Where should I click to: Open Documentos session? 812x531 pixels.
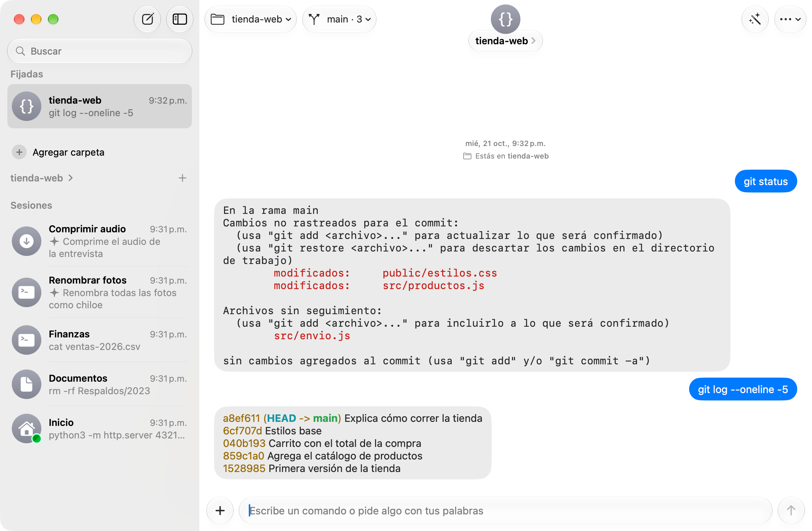pos(100,384)
